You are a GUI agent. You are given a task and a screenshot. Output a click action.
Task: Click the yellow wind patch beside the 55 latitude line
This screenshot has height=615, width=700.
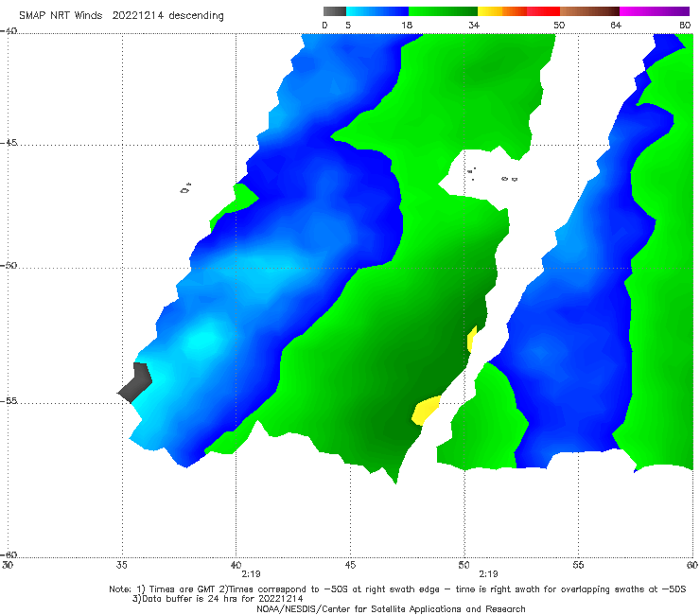[426, 410]
